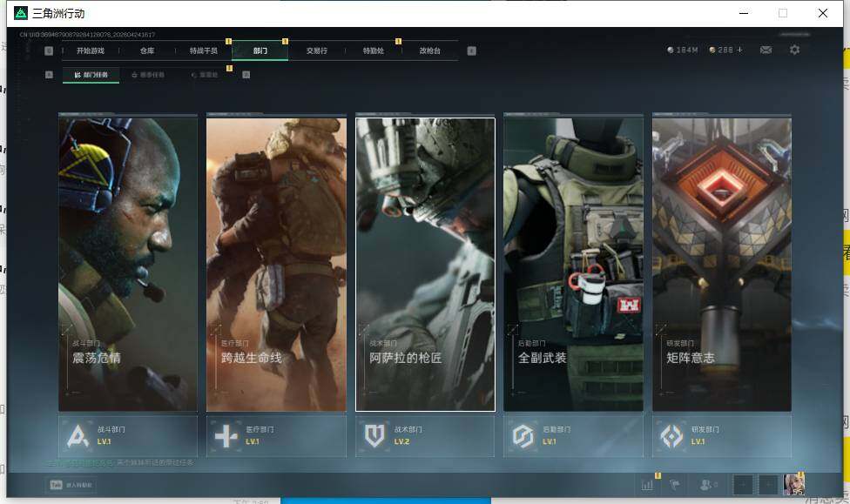The image size is (850, 504).
Task: Click the 震荡危情 title text
Action: point(97,358)
